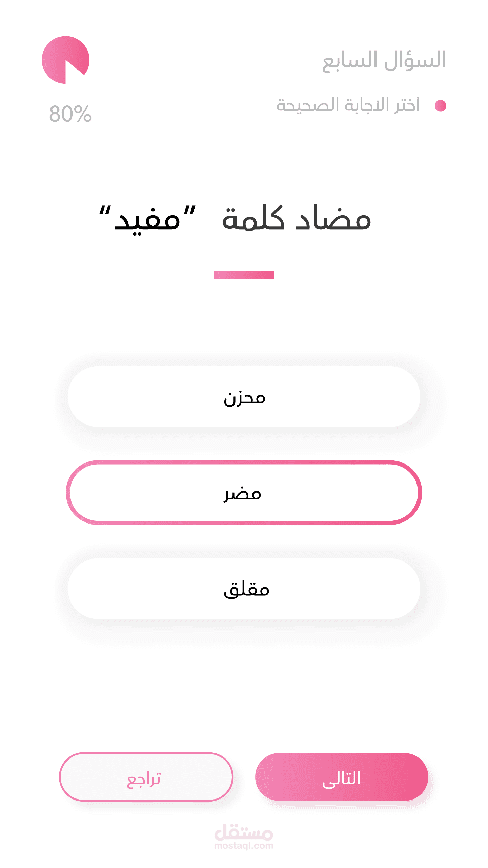
Task: Click the closing quotation mark after مفيد
Action: [x=105, y=211]
